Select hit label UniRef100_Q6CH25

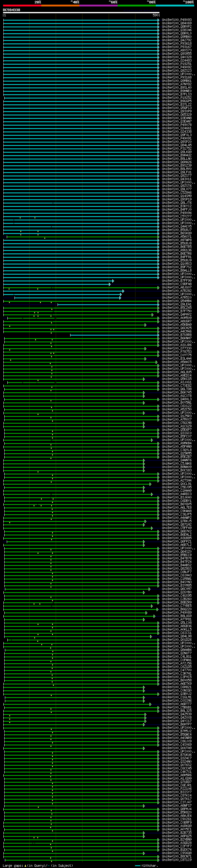coord(177,328)
